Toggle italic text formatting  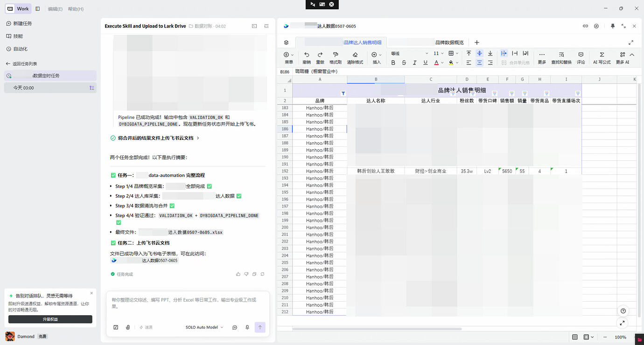click(414, 62)
